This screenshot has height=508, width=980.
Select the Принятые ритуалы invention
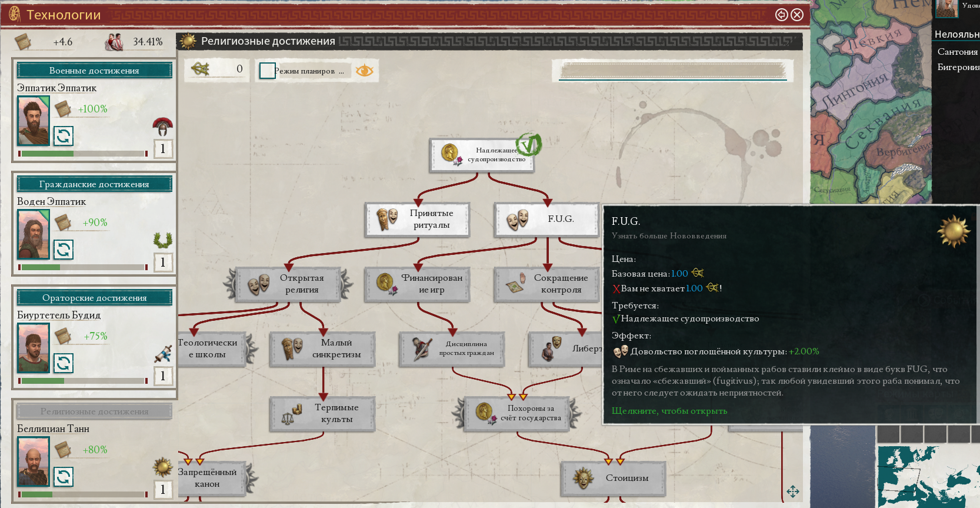click(x=417, y=220)
